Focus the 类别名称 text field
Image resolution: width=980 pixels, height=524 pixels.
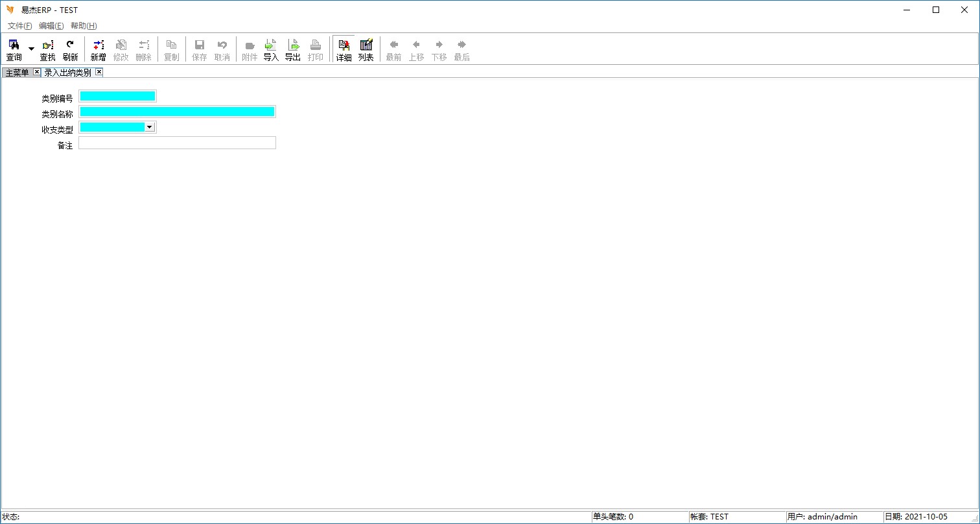177,112
